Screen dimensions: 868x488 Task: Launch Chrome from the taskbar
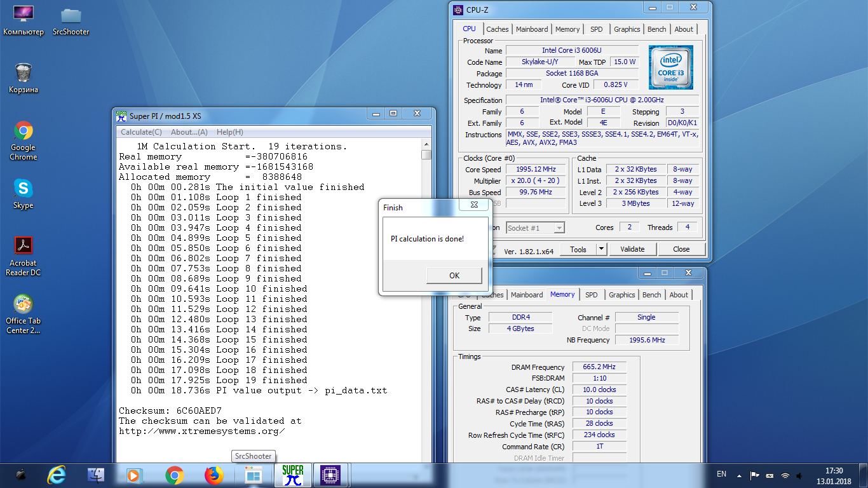[x=174, y=475]
